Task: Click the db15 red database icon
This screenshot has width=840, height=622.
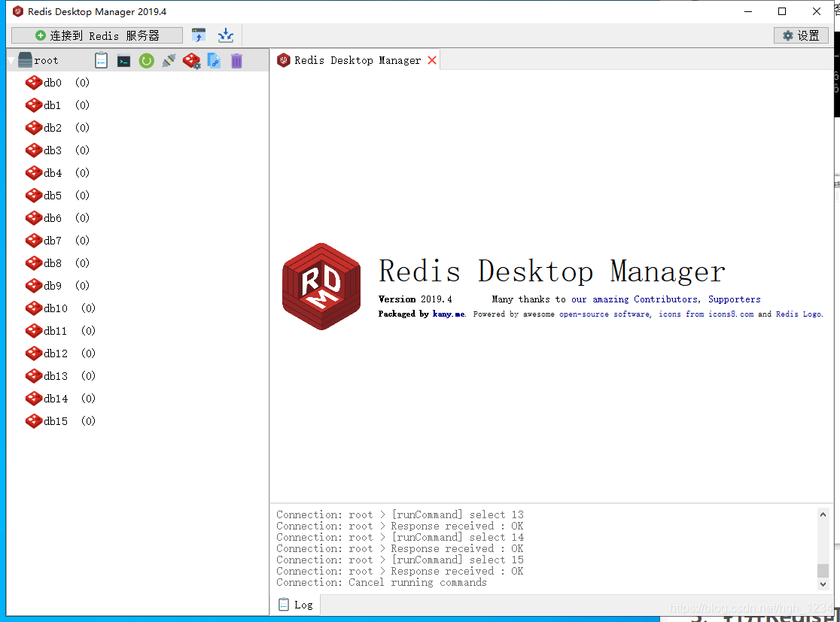Action: (x=34, y=421)
